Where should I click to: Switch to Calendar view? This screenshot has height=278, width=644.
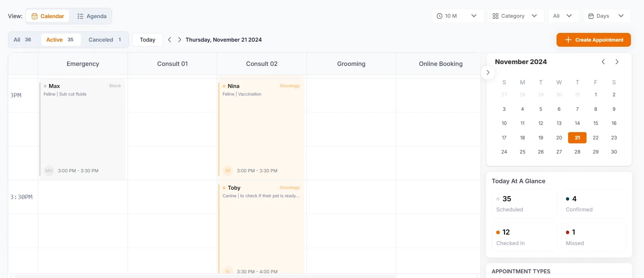coord(48,16)
